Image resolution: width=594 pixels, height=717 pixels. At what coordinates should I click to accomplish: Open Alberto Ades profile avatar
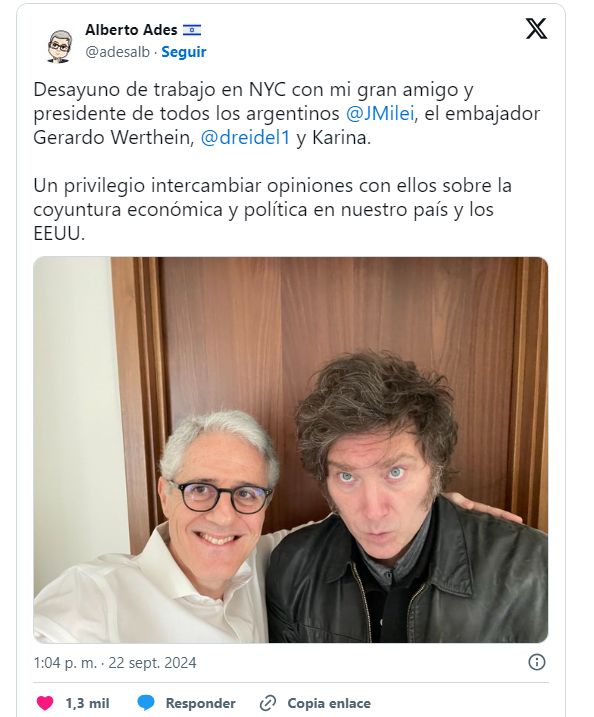coord(60,45)
